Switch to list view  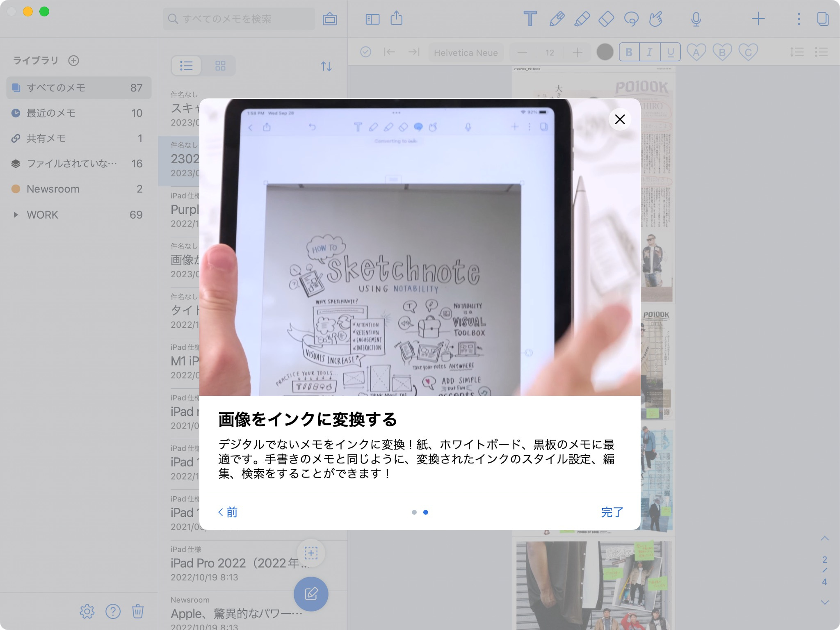[186, 66]
